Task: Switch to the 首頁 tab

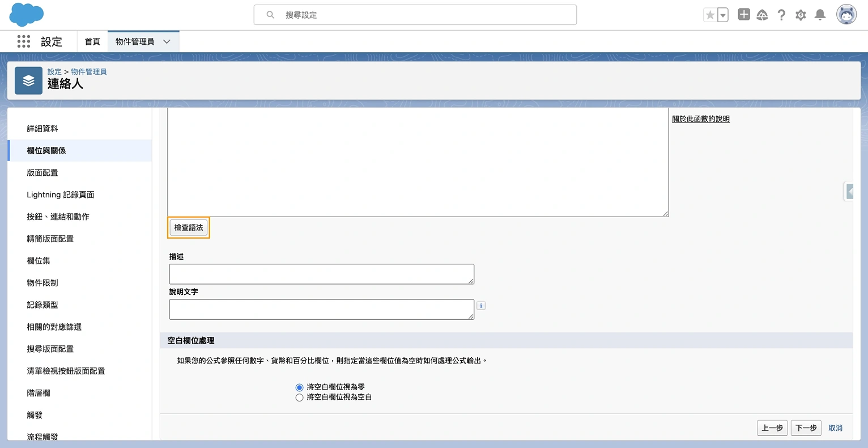Action: coord(92,41)
